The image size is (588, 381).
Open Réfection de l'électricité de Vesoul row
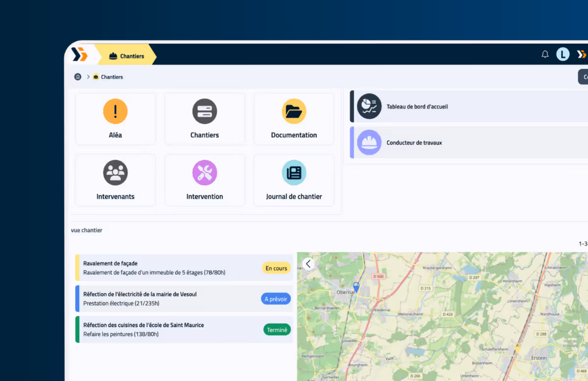point(184,299)
